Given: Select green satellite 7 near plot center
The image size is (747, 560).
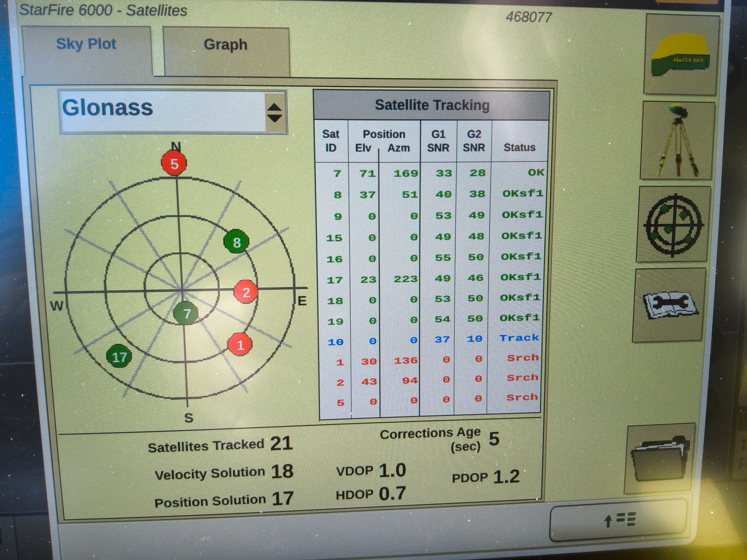Looking at the screenshot, I should 186,314.
